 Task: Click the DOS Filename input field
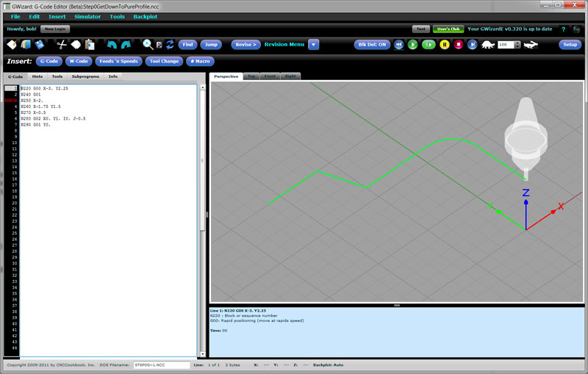[159, 364]
